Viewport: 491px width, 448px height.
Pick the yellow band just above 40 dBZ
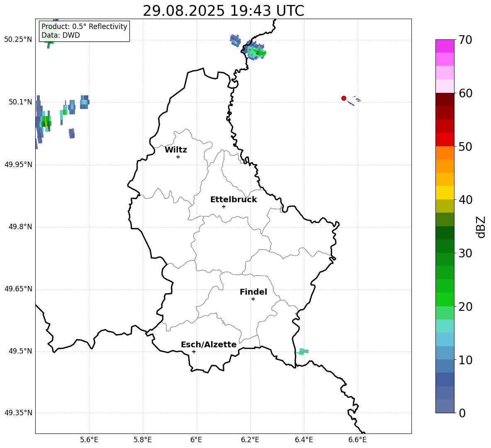445,193
